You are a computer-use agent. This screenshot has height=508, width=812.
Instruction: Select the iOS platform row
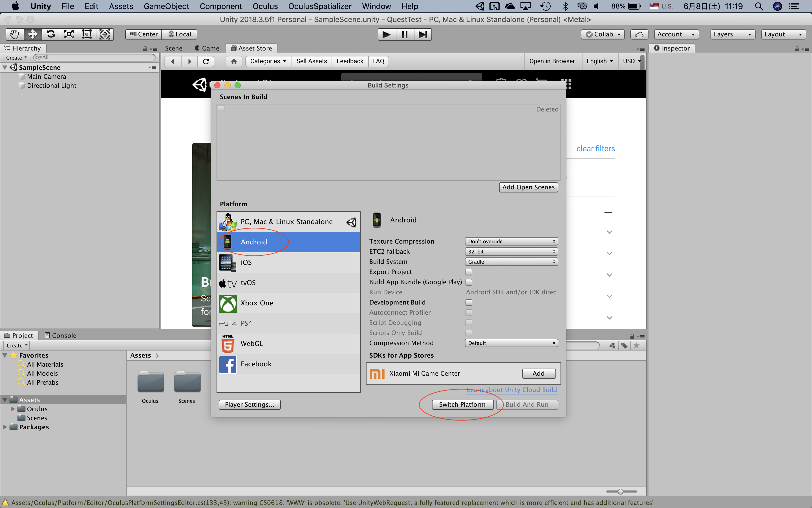click(x=288, y=262)
